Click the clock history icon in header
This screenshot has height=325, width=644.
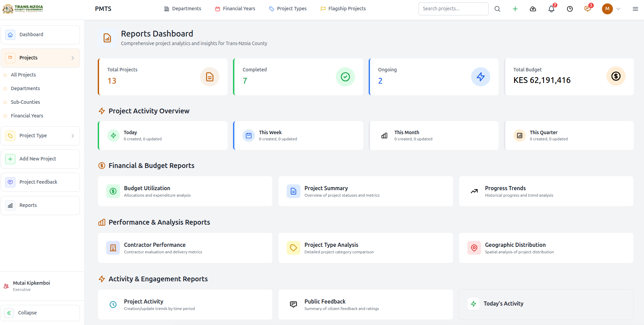(x=570, y=9)
